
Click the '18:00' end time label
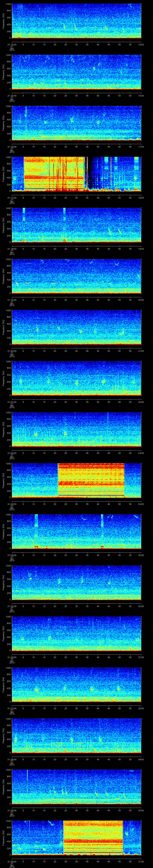pyautogui.click(x=141, y=197)
